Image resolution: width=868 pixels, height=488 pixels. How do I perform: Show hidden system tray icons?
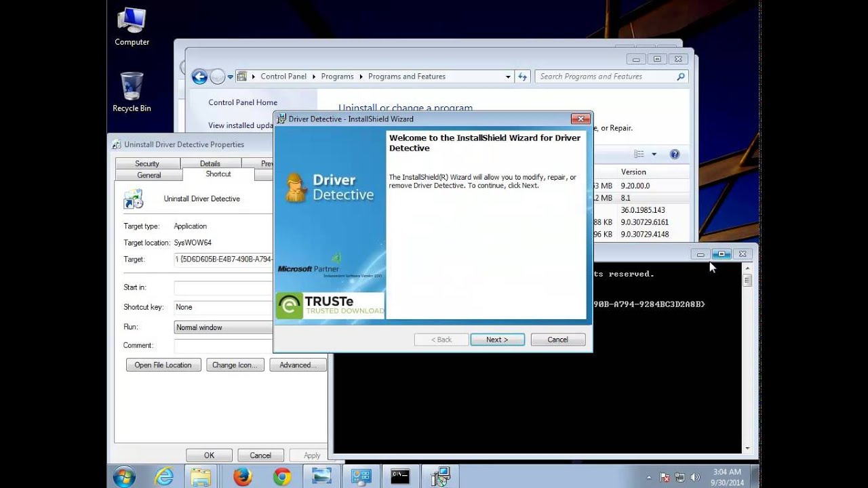click(x=649, y=477)
